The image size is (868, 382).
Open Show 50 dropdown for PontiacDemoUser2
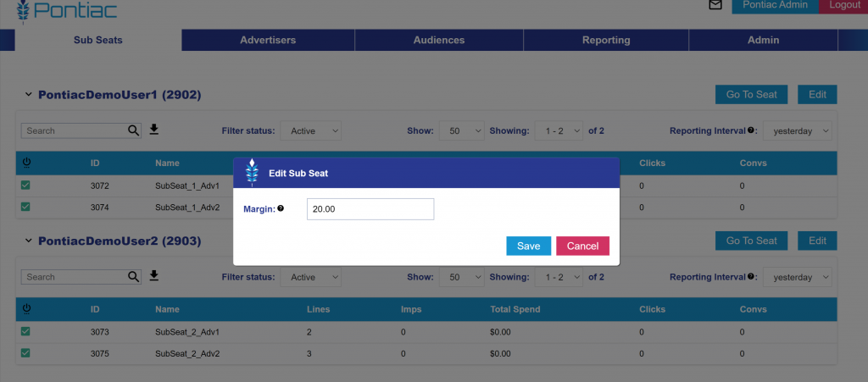tap(462, 277)
